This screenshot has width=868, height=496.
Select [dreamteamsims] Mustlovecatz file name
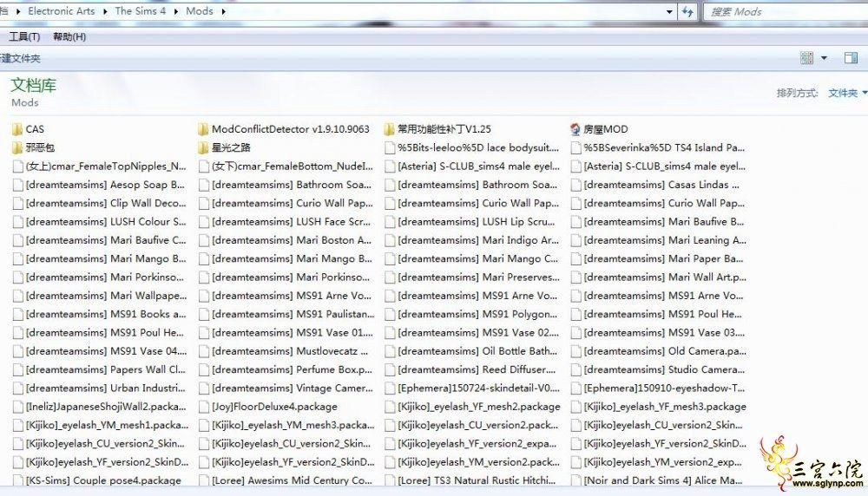(x=290, y=351)
